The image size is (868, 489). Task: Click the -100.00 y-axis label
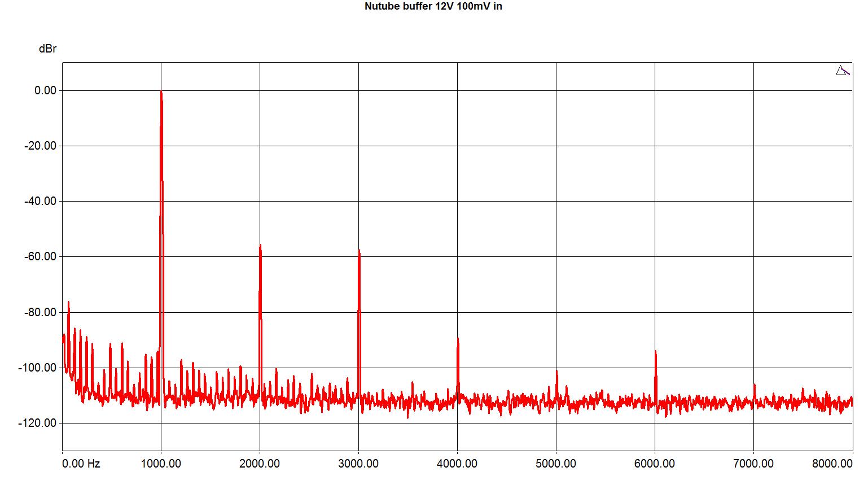pyautogui.click(x=37, y=368)
